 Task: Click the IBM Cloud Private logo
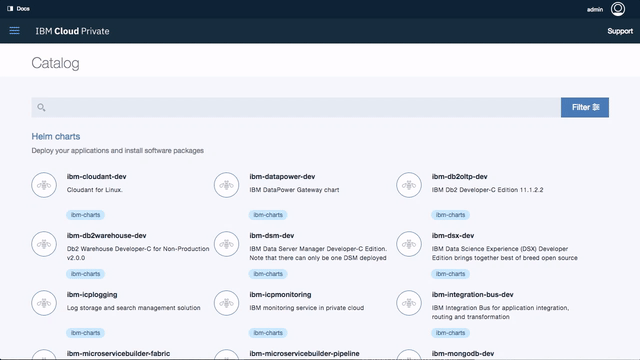coord(72,31)
